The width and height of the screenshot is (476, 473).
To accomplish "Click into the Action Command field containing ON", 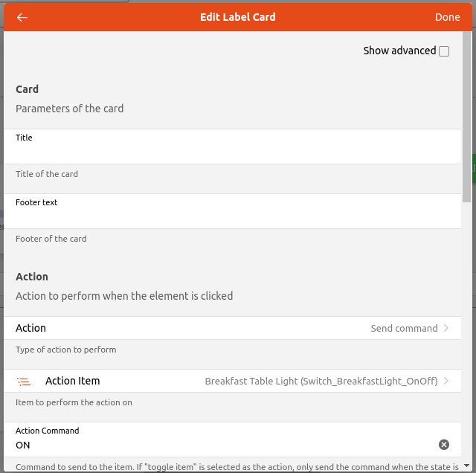I will point(223,445).
